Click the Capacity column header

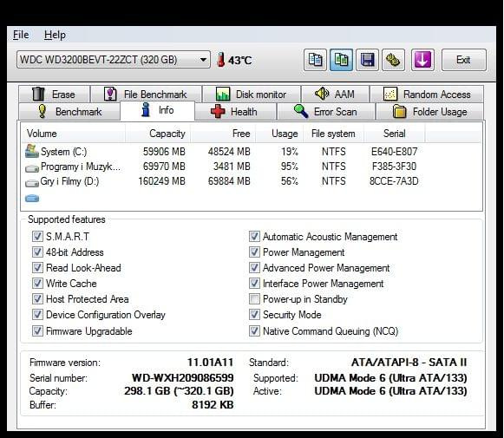click(x=158, y=134)
